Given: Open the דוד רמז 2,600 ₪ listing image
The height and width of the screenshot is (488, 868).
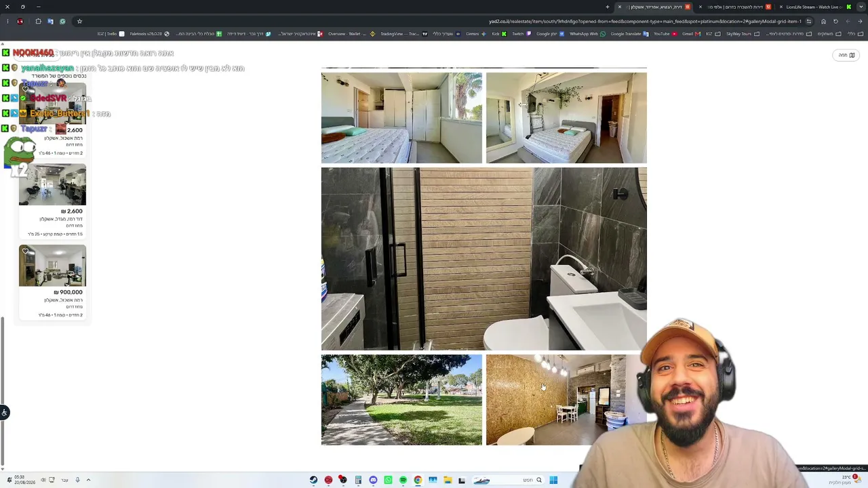Looking at the screenshot, I should [x=52, y=184].
